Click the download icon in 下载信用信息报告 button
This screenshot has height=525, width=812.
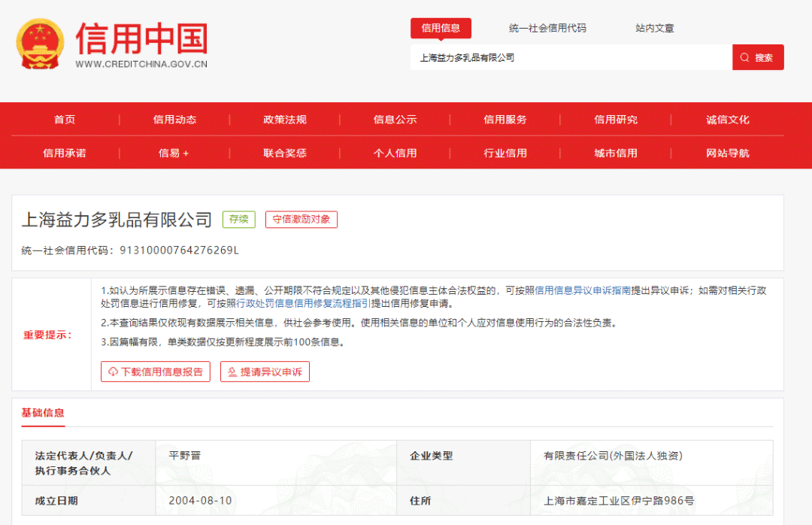coord(114,371)
